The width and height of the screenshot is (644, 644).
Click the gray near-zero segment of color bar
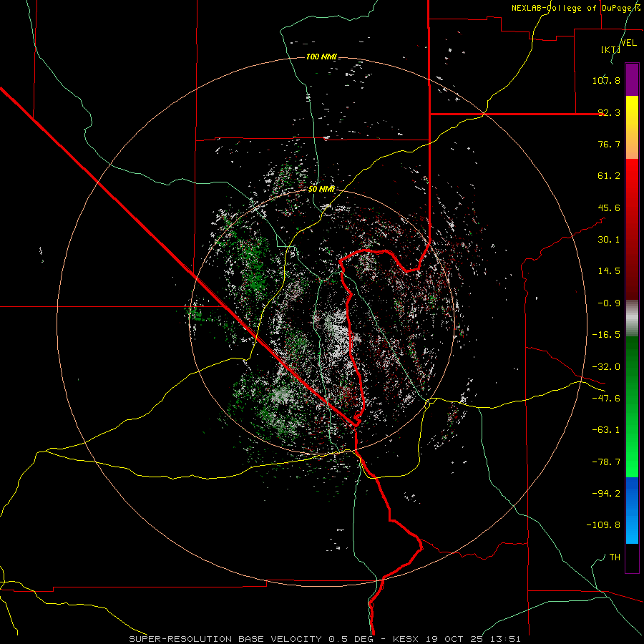pos(632,318)
